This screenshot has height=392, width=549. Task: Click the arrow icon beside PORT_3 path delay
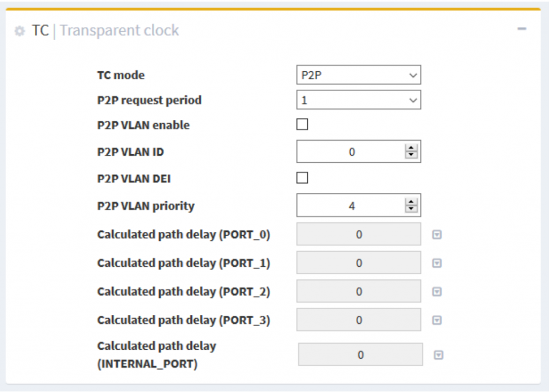[x=437, y=320]
